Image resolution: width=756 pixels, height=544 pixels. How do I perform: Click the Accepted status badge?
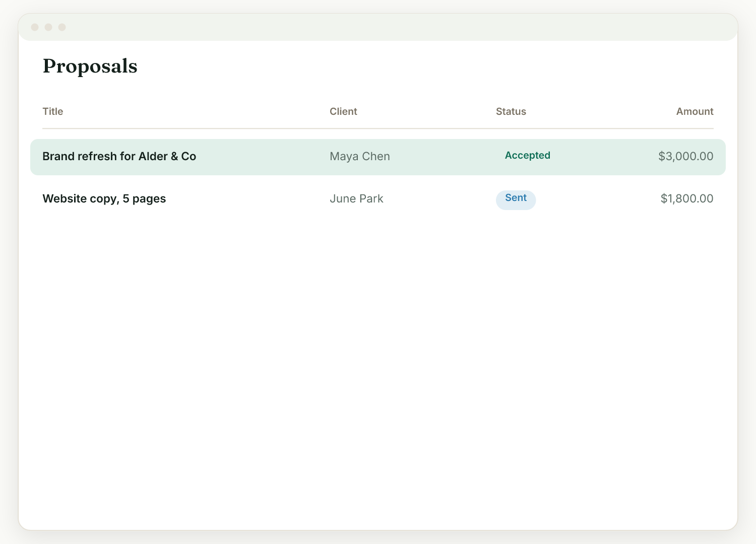528,156
